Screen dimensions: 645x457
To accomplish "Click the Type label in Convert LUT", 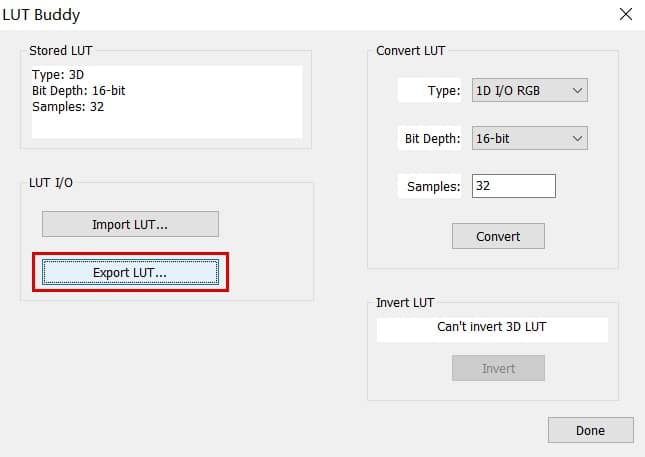I will pyautogui.click(x=443, y=91).
